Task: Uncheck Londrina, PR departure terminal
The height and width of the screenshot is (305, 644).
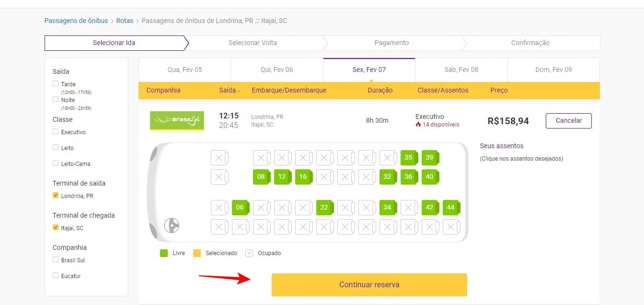Action: coord(56,196)
